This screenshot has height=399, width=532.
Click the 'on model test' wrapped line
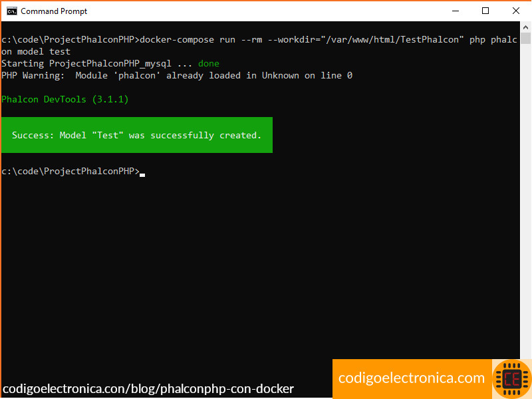coord(36,52)
